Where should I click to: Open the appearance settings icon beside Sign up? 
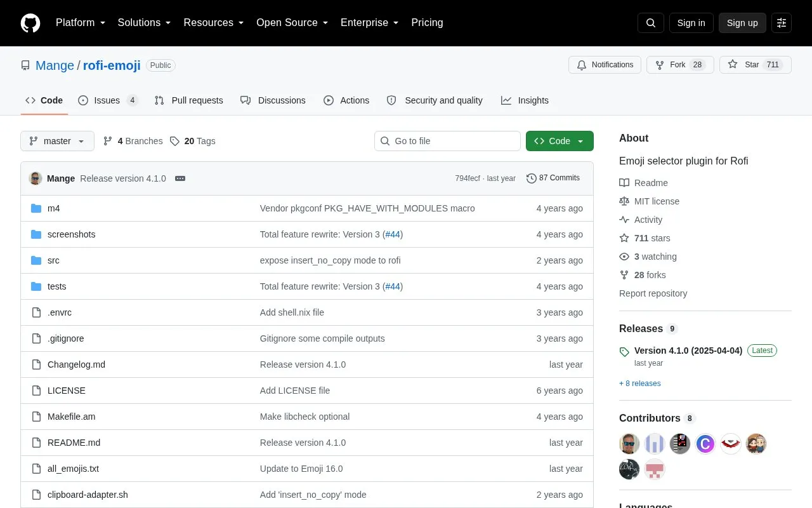pos(782,23)
